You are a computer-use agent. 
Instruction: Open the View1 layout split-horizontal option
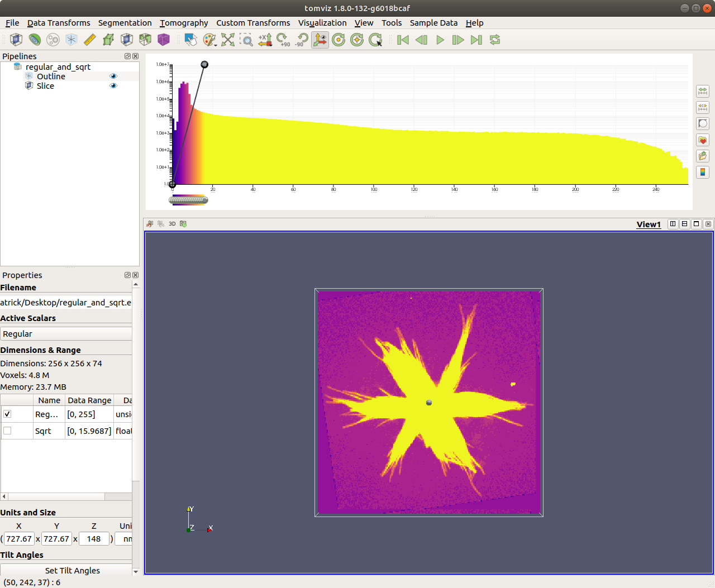[673, 224]
